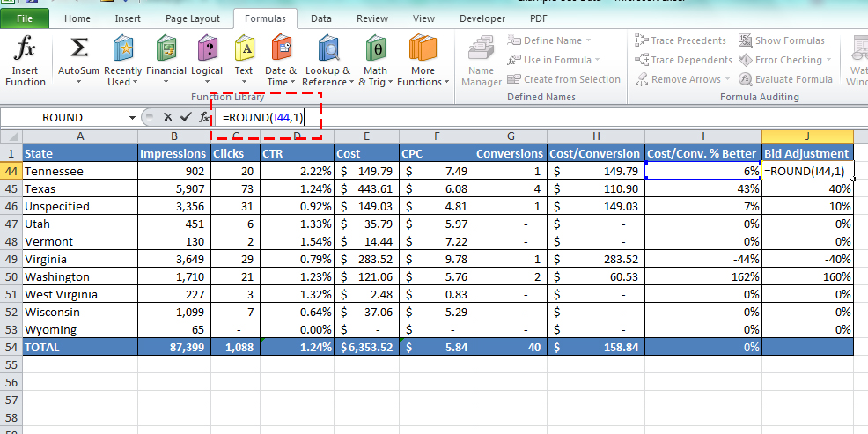Open the Financial functions book icon
The height and width of the screenshot is (434, 868).
[x=166, y=48]
